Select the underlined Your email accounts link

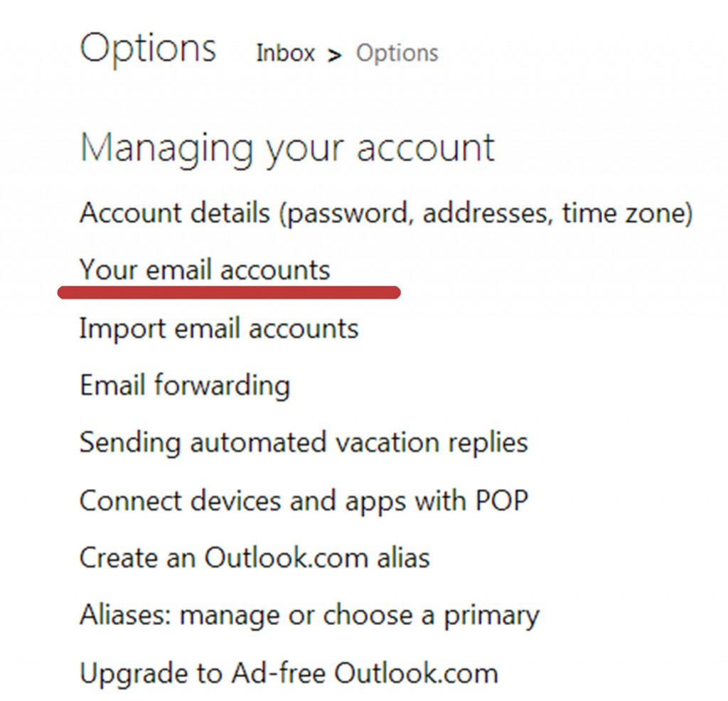click(205, 269)
